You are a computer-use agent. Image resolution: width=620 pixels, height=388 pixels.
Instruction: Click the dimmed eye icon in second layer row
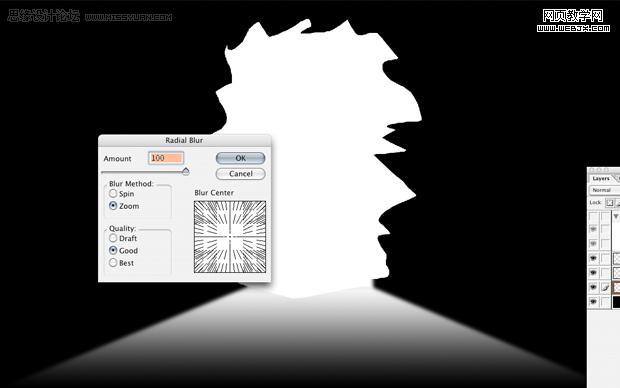point(593,229)
